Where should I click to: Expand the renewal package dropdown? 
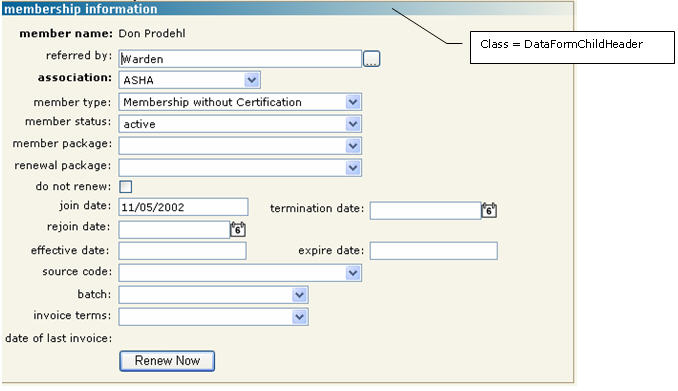240,168
